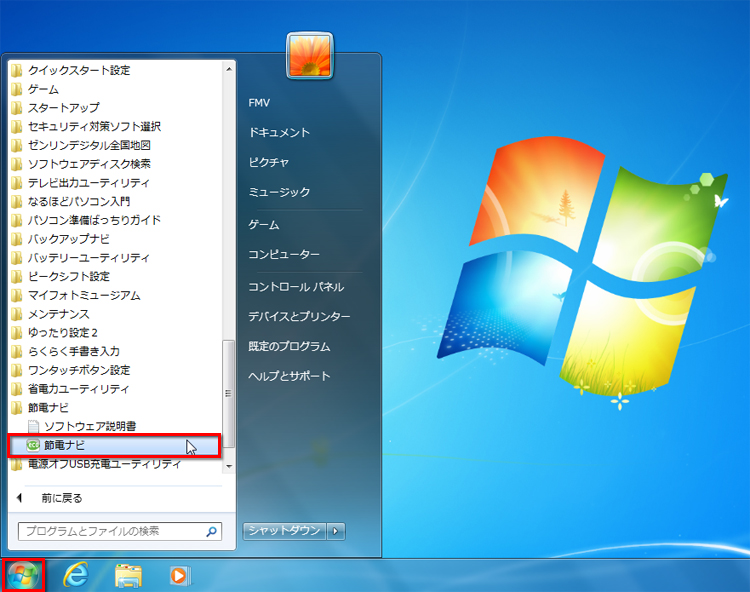Open Windows Explorer from the taskbar
Viewport: 750px width, 592px height.
coord(128,575)
